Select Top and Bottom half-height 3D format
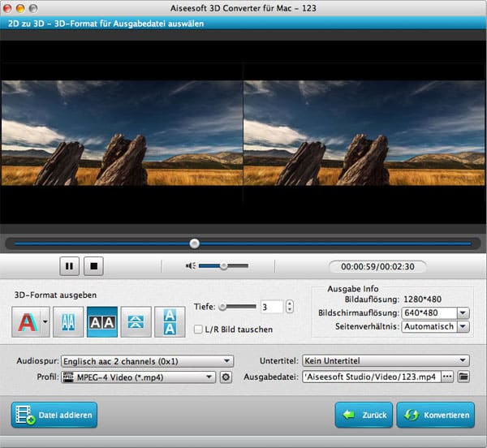 coord(136,322)
